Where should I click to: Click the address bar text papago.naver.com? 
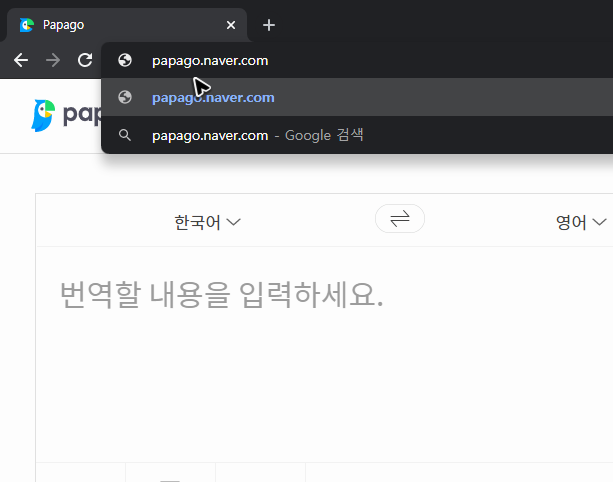[210, 61]
